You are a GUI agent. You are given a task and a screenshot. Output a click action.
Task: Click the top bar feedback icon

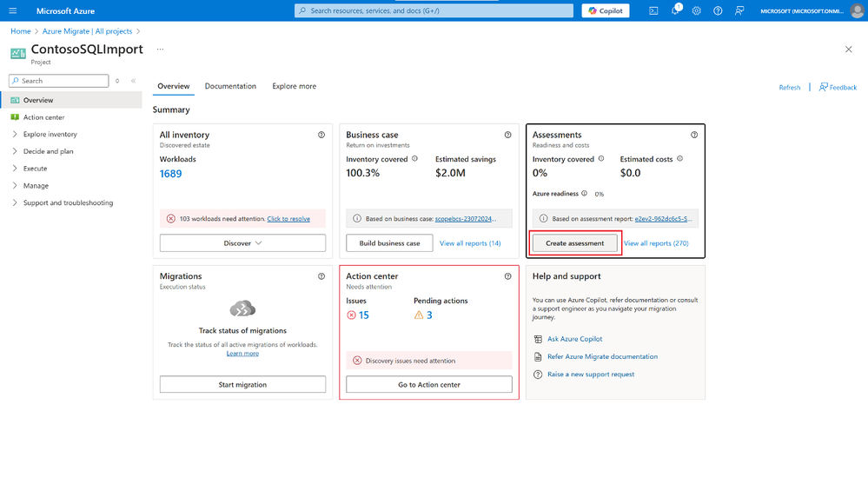click(739, 10)
